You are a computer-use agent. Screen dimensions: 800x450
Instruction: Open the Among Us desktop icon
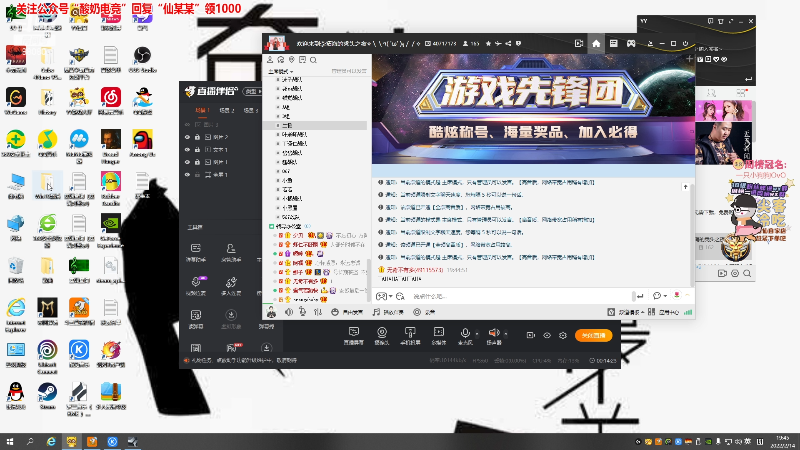142,143
